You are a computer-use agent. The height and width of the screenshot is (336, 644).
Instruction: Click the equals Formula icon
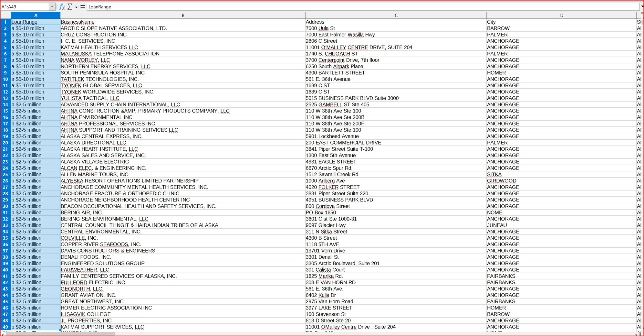(83, 7)
